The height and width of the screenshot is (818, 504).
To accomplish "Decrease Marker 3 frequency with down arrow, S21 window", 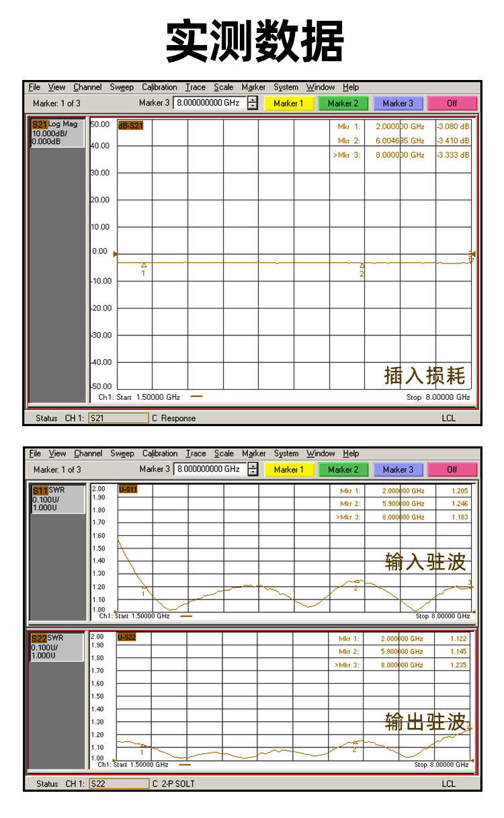I will click(x=253, y=107).
